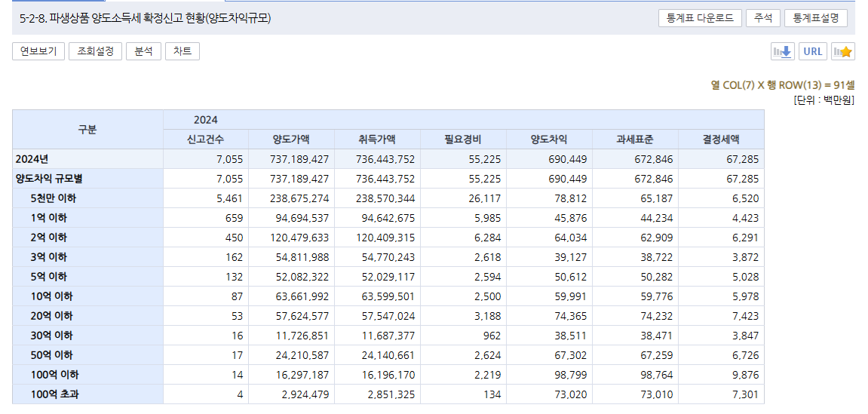The height and width of the screenshot is (414, 868).
Task: Click the value 11,726,851
Action: coord(302,336)
